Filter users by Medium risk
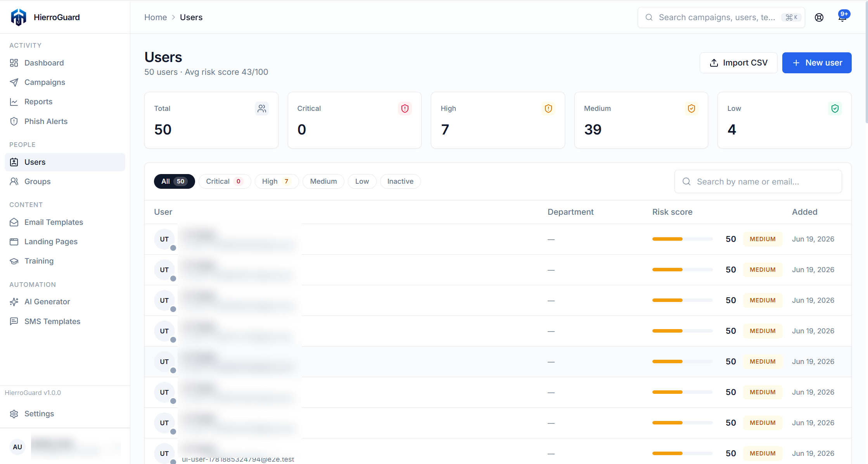 (x=323, y=181)
